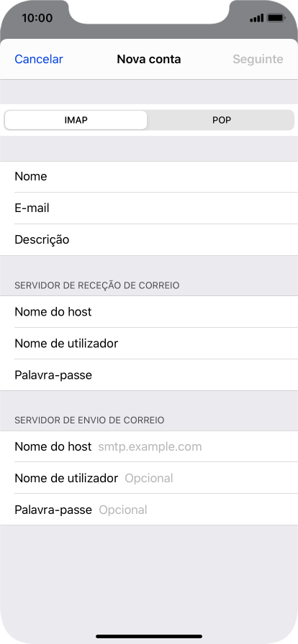Image resolution: width=298 pixels, height=644 pixels.
Task: Tap the Seguinte button
Action: tap(258, 59)
